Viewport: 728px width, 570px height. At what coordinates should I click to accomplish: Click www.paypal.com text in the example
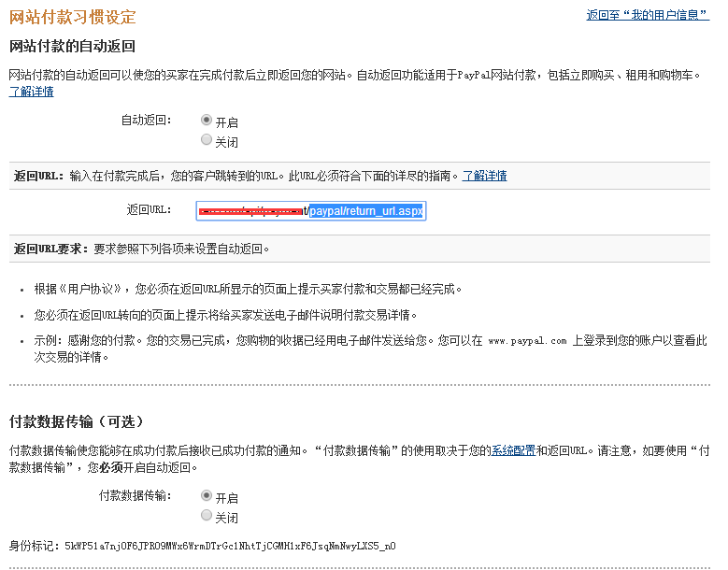coord(527,342)
